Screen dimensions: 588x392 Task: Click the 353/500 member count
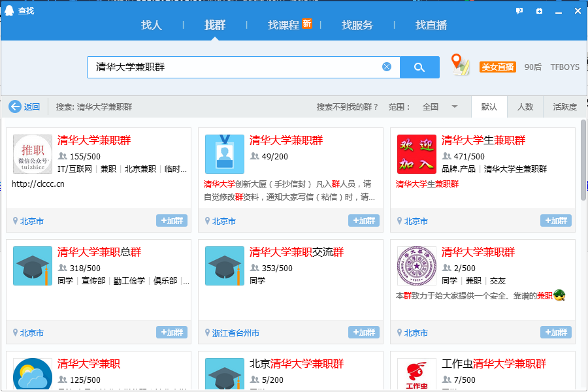pos(277,269)
